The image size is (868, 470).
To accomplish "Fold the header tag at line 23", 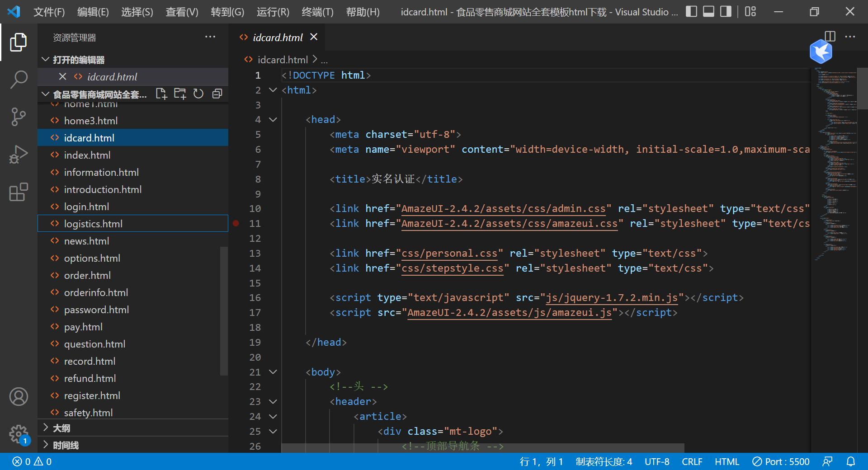I will [273, 401].
